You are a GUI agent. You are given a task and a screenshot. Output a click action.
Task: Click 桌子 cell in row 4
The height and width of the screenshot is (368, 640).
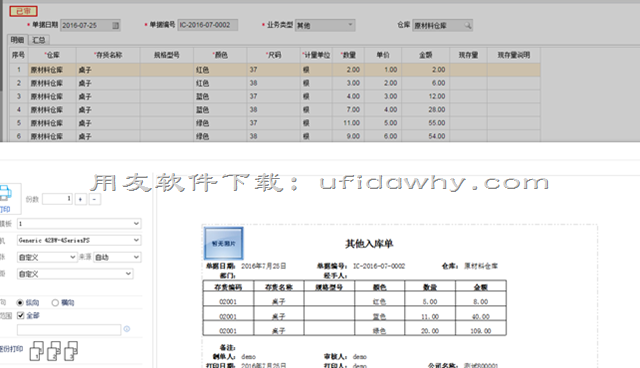coord(108,110)
